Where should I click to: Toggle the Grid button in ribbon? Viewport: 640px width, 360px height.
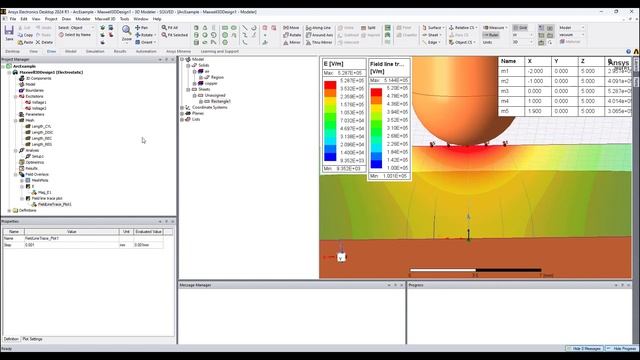coord(520,28)
